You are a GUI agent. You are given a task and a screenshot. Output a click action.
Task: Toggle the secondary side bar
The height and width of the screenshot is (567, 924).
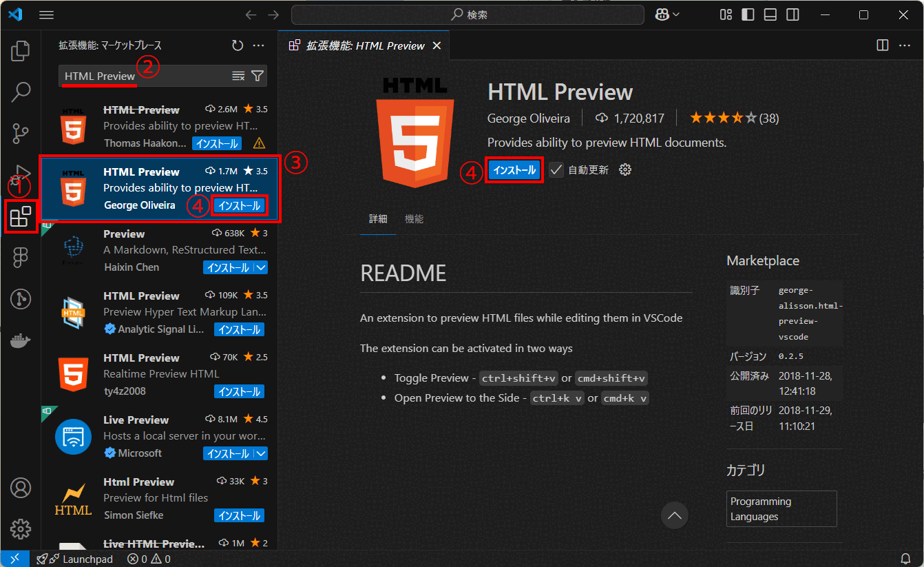[793, 14]
